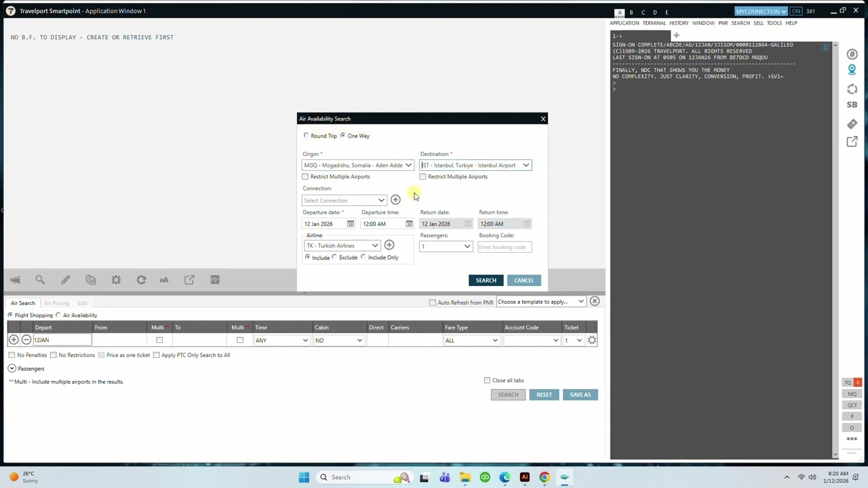Click SEARCH in Air Availability Search dialog
Image resolution: width=868 pixels, height=488 pixels.
point(486,281)
